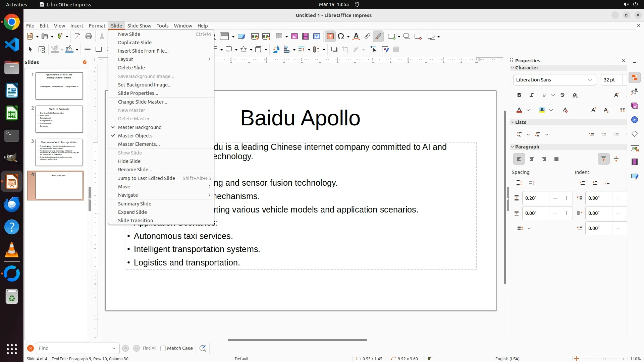
Task: Click the Crop image tool icon
Action: pyautogui.click(x=345, y=50)
